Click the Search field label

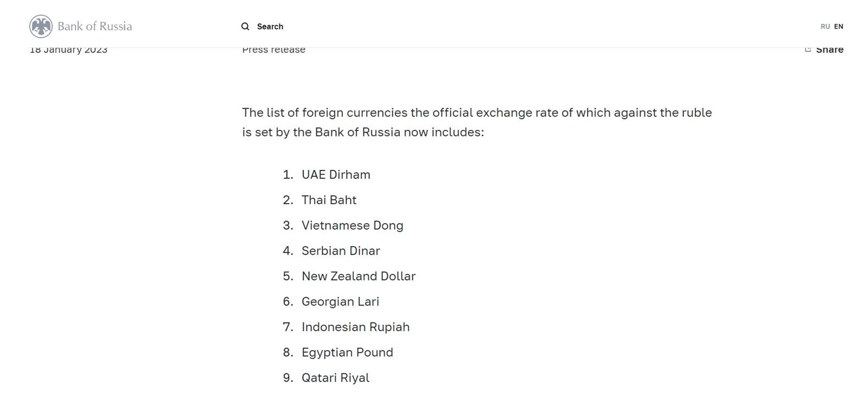click(x=270, y=27)
